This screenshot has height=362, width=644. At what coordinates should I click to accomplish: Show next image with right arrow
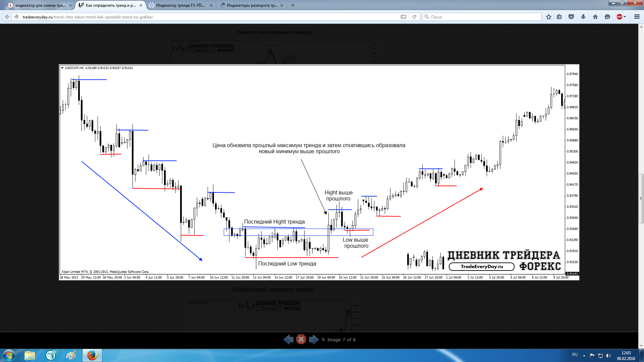click(x=314, y=340)
